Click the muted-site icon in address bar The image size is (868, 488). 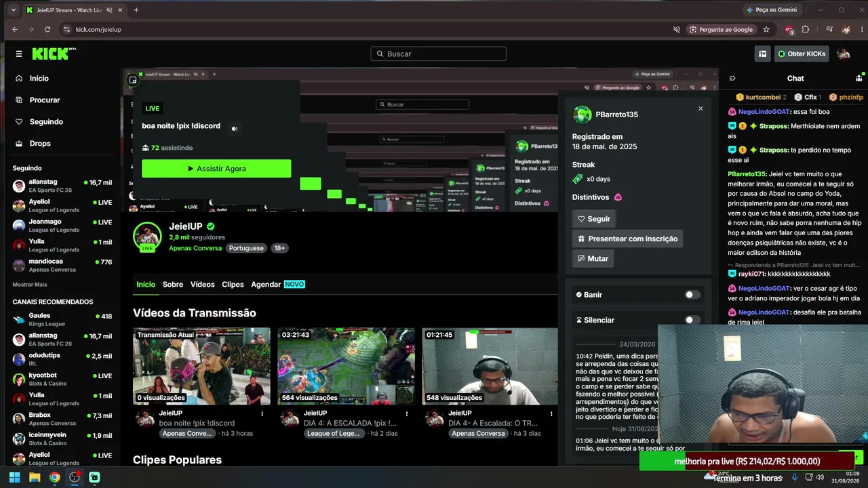676,29
